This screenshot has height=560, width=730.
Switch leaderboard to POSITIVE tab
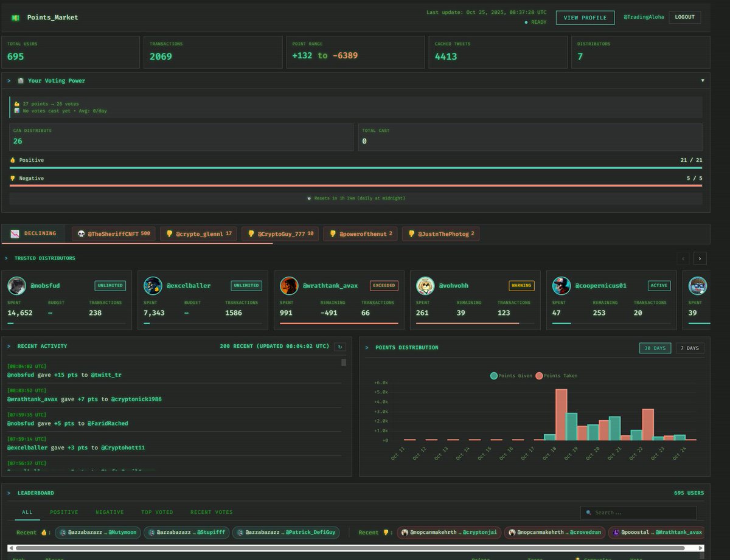64,512
